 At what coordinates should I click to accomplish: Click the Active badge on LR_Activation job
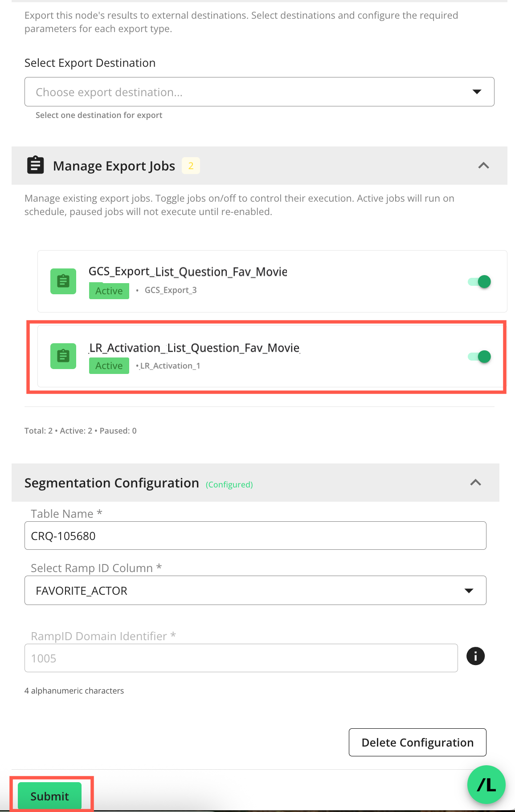(x=109, y=365)
